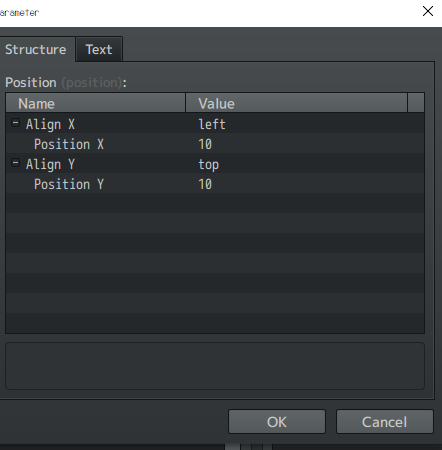Collapse the Align Y tree node
This screenshot has height=450, width=442.
(x=15, y=163)
